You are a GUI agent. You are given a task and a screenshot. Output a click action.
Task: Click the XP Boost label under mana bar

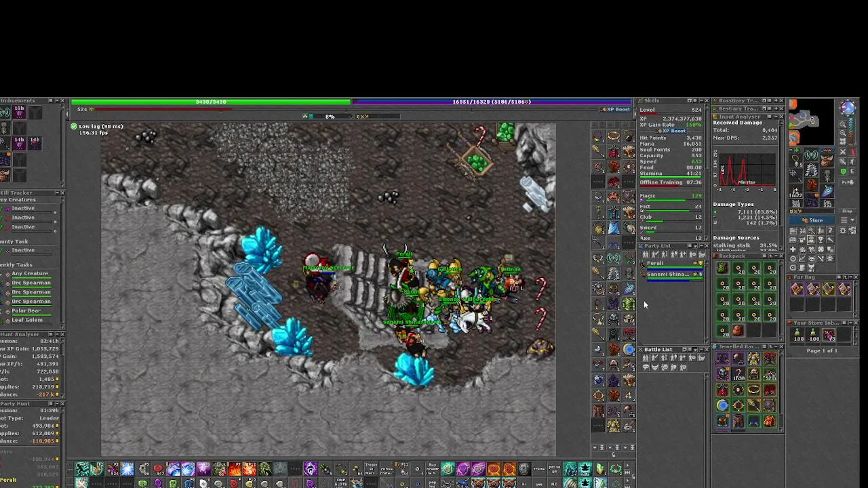click(x=616, y=109)
